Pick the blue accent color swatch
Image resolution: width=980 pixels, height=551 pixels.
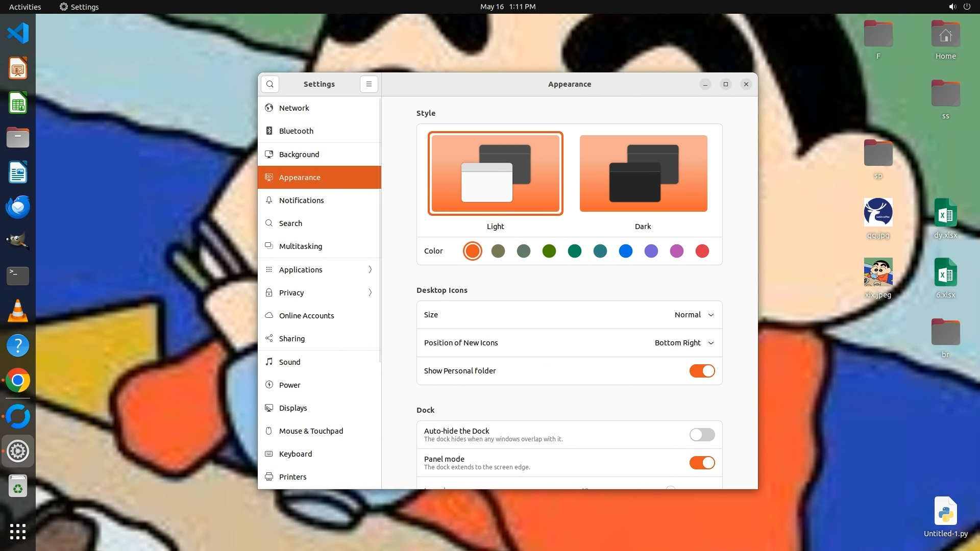click(x=625, y=251)
